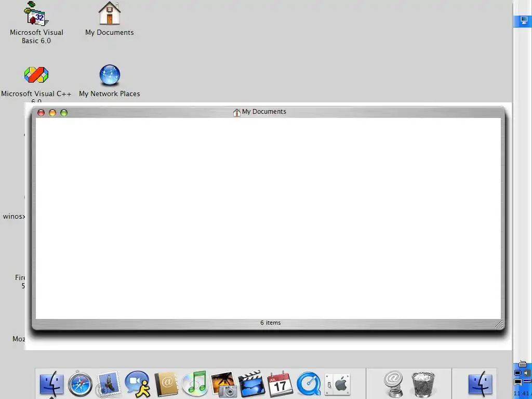Click the house icon in window title
This screenshot has height=399, width=532.
[237, 112]
